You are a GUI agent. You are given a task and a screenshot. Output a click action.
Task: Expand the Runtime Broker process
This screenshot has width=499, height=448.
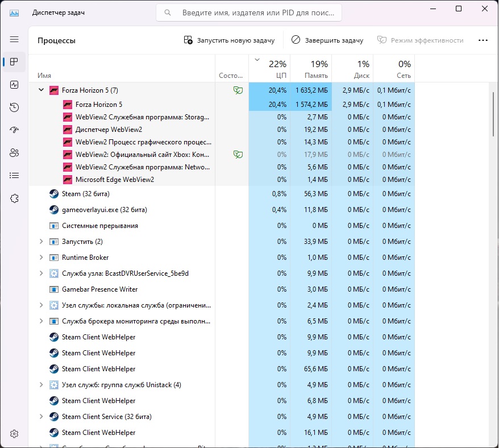coord(41,258)
